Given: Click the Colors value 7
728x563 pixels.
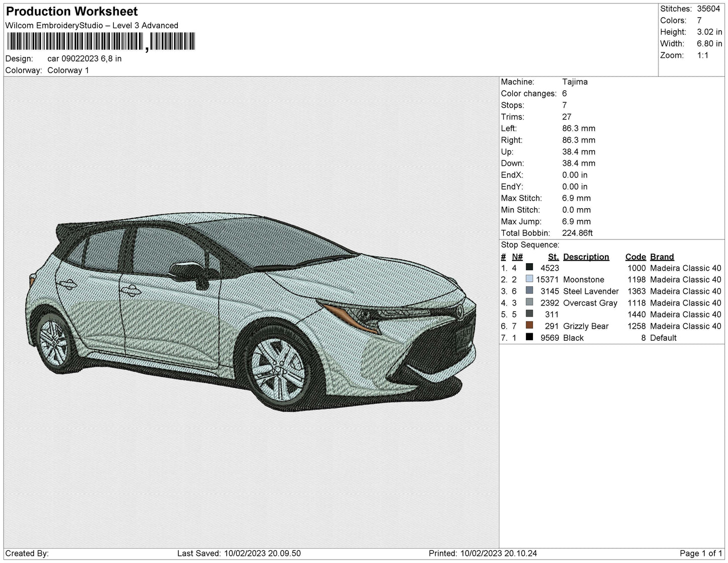Looking at the screenshot, I should point(699,20).
